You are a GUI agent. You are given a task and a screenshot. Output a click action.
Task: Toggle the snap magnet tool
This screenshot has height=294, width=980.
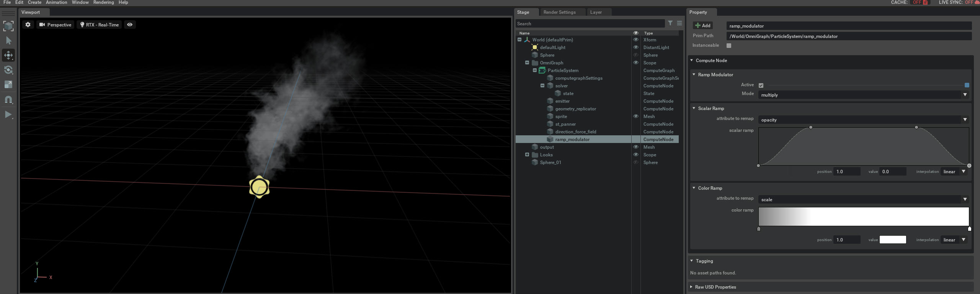pyautogui.click(x=8, y=100)
